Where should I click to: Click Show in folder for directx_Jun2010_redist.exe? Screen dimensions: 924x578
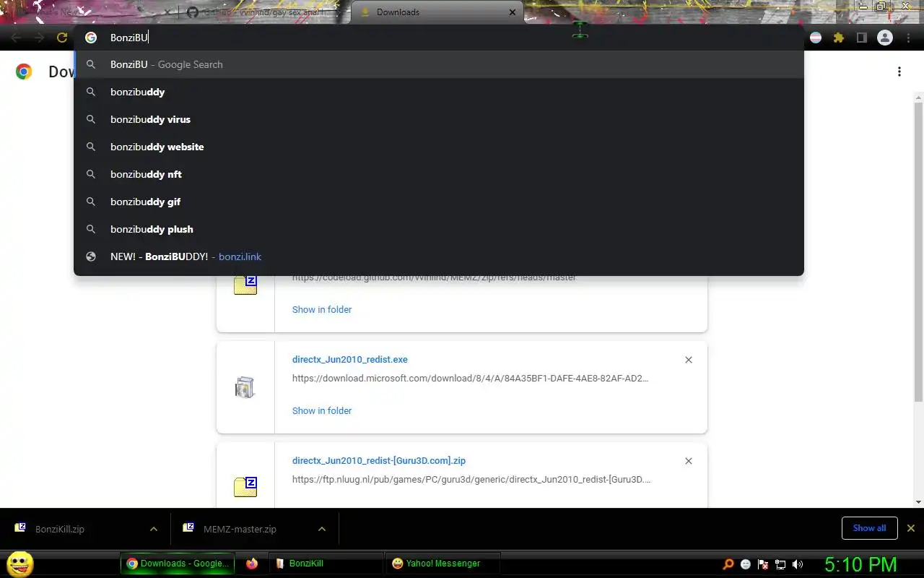[x=322, y=410]
